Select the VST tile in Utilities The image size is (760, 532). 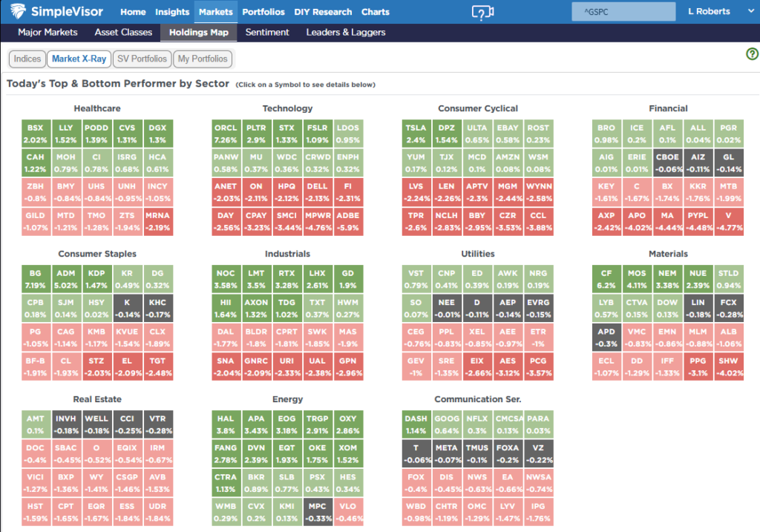[x=416, y=279]
